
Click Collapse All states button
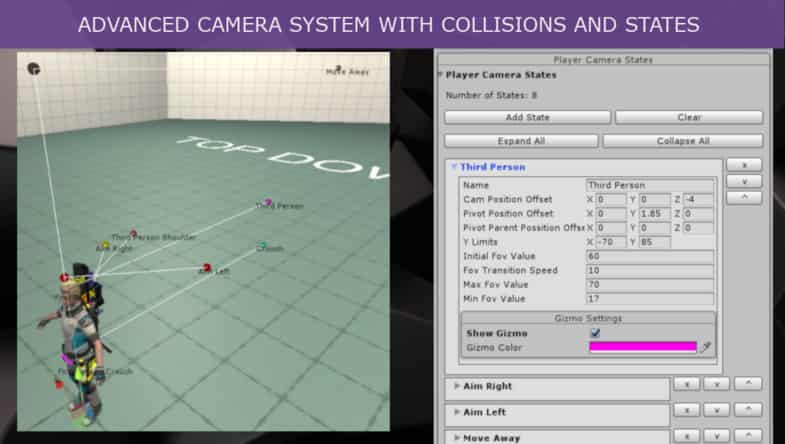click(x=683, y=141)
